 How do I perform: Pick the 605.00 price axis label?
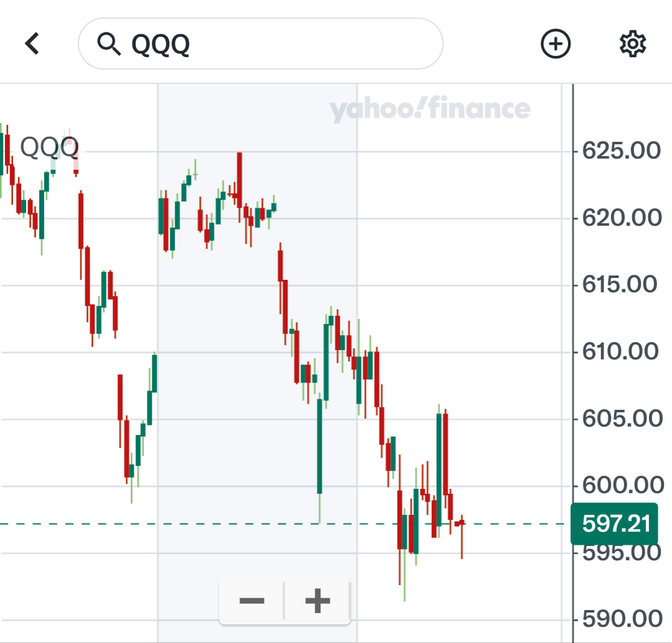point(620,419)
